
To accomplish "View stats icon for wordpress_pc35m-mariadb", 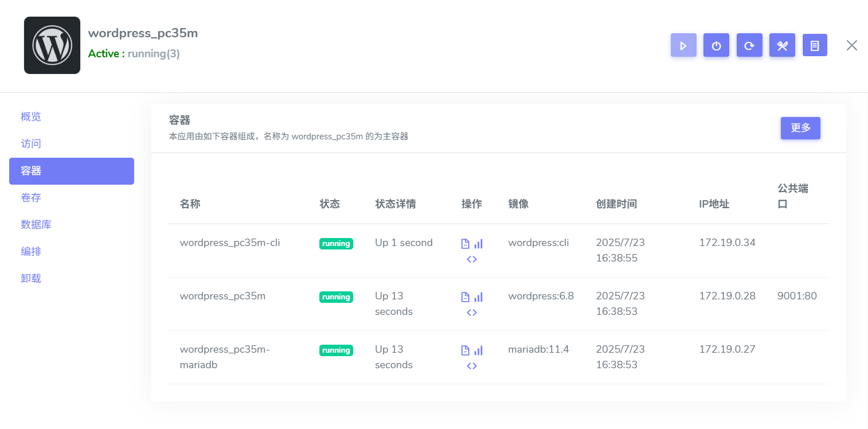I will pos(479,349).
